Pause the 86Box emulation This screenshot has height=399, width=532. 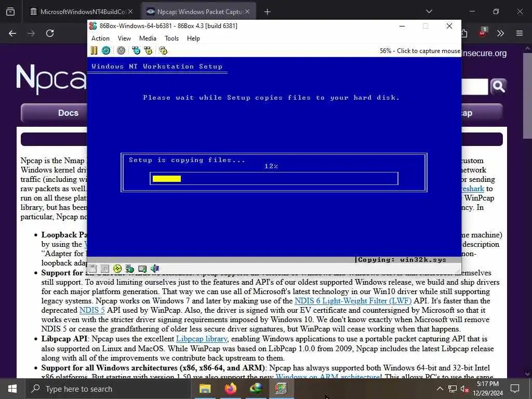pos(94,50)
